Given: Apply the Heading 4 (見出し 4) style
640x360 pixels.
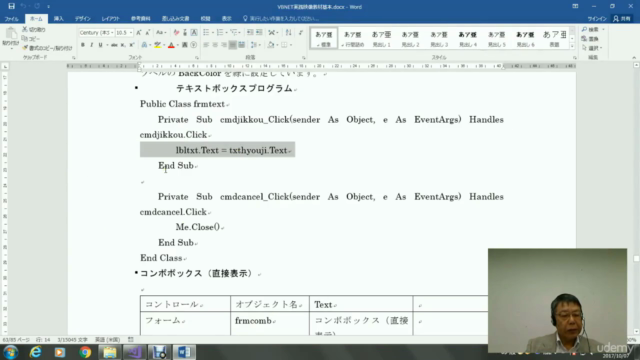Looking at the screenshot, I should coord(468,38).
